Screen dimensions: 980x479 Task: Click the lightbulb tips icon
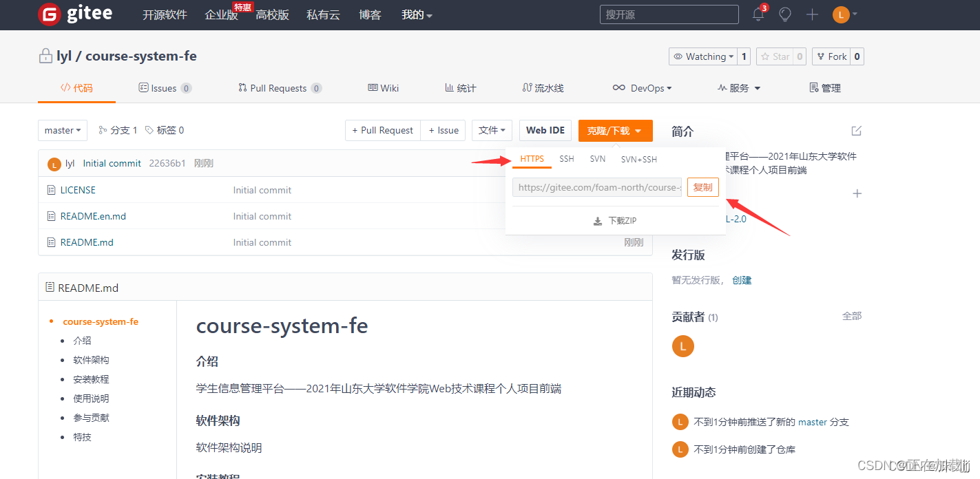point(785,14)
